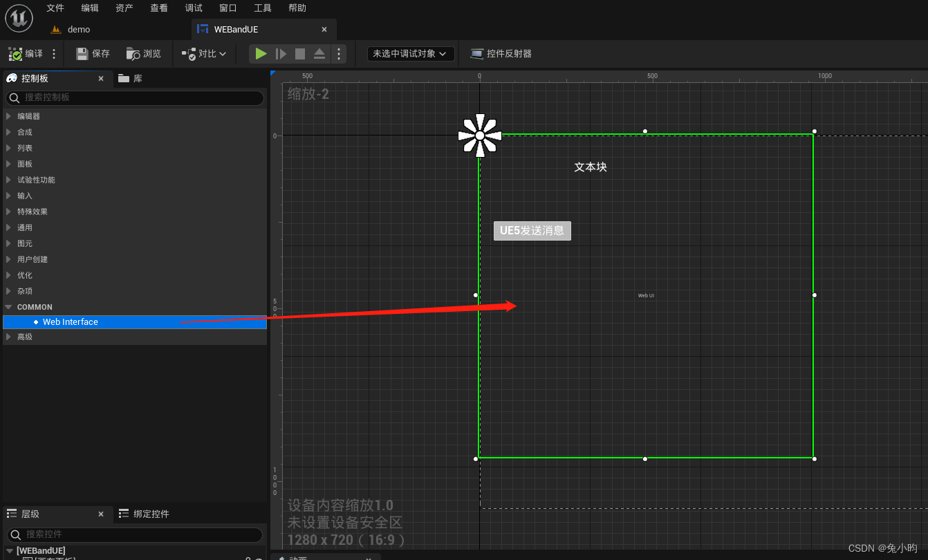The image size is (928, 560).
Task: Select the Web Interface widget item
Action: point(135,322)
